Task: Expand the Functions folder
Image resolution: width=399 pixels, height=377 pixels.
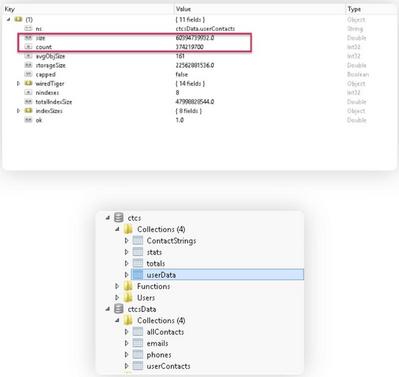Action: pos(117,286)
